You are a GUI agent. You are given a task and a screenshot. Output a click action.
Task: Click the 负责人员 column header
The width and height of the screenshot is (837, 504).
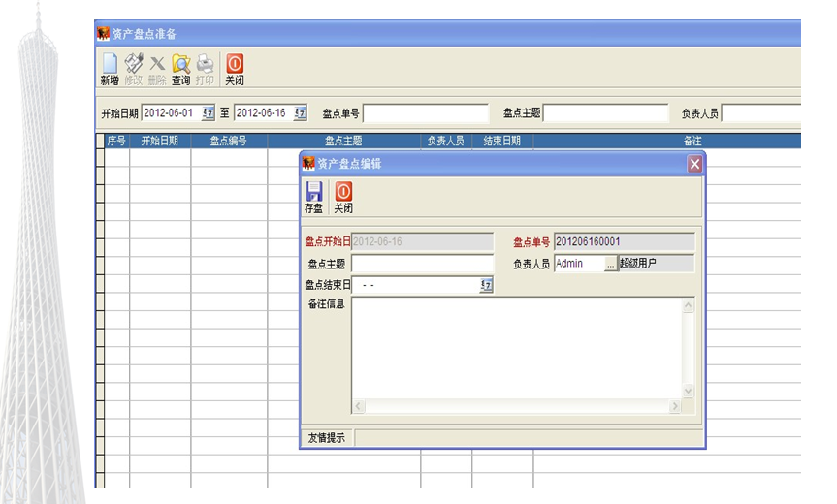[x=446, y=141]
